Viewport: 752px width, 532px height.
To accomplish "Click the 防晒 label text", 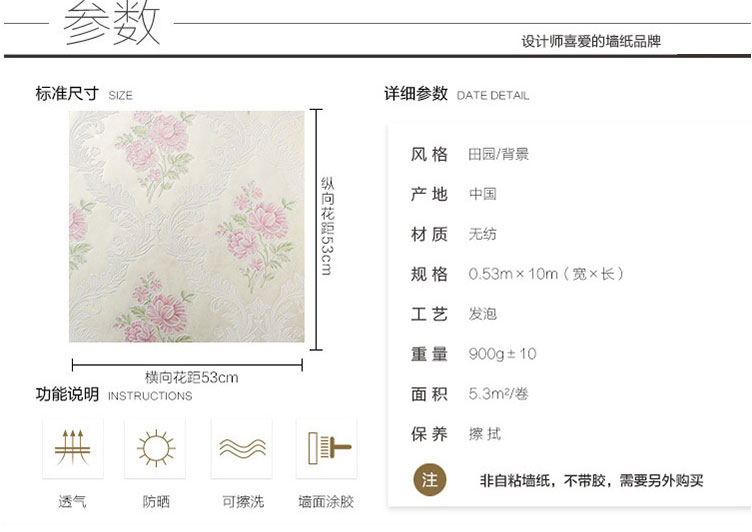I will tap(156, 502).
